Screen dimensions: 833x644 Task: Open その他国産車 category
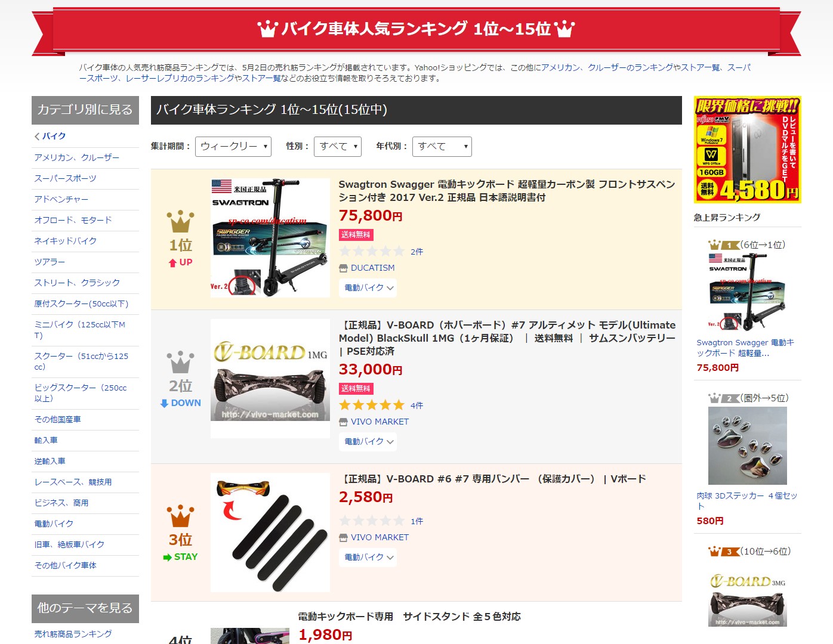coord(58,420)
